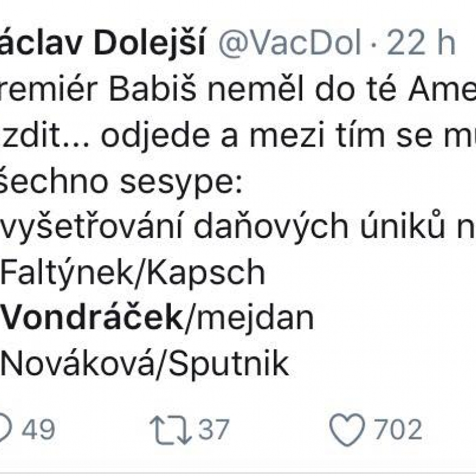Image resolution: width=476 pixels, height=476 pixels.
Task: Click the word Babiš in the tweet
Action: tap(153, 88)
